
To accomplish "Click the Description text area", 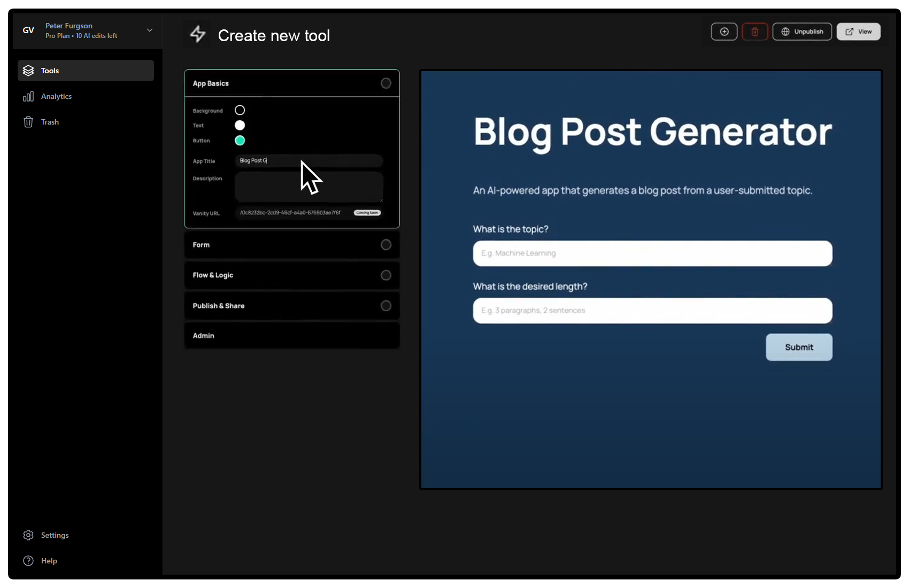I will point(309,187).
